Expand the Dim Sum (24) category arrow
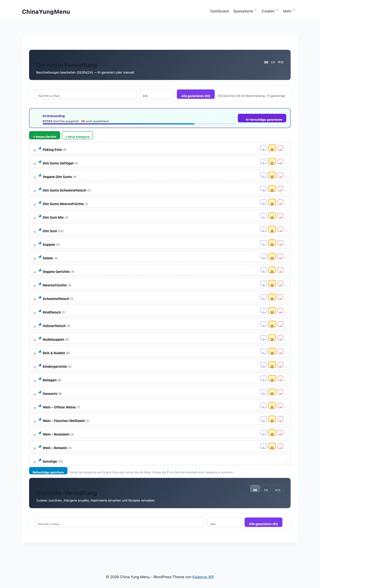Viewport: 373px width, 588px height. [x=286, y=232]
